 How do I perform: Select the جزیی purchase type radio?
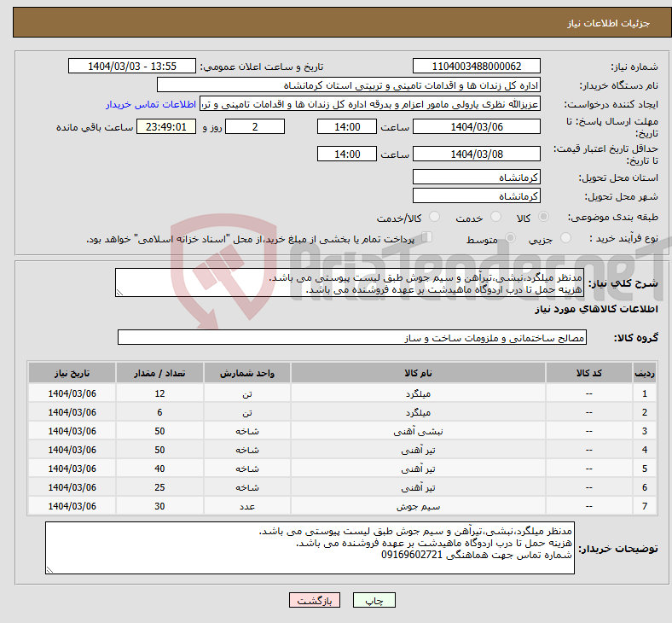tap(565, 237)
